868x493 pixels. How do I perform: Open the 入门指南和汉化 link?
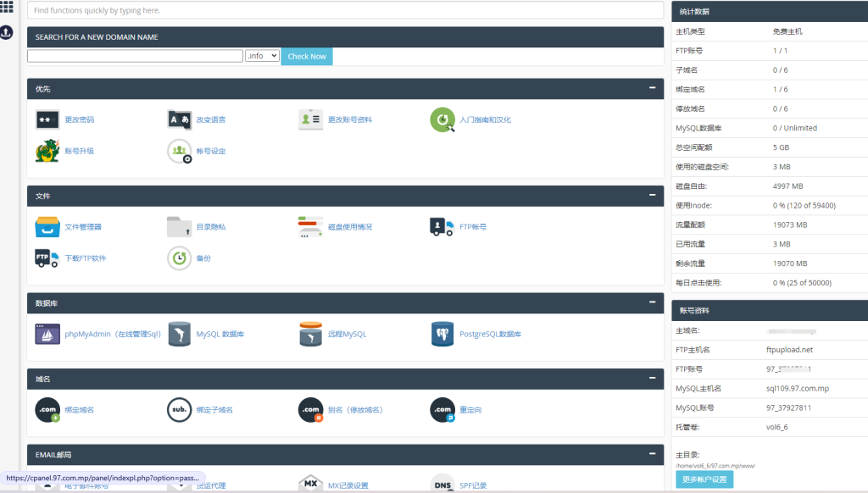(x=485, y=120)
